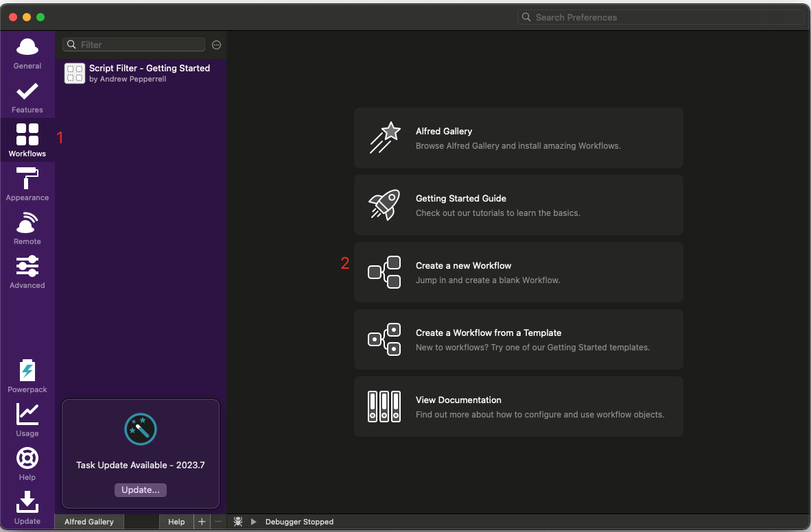
Task: Open the General preferences tab
Action: 27,53
